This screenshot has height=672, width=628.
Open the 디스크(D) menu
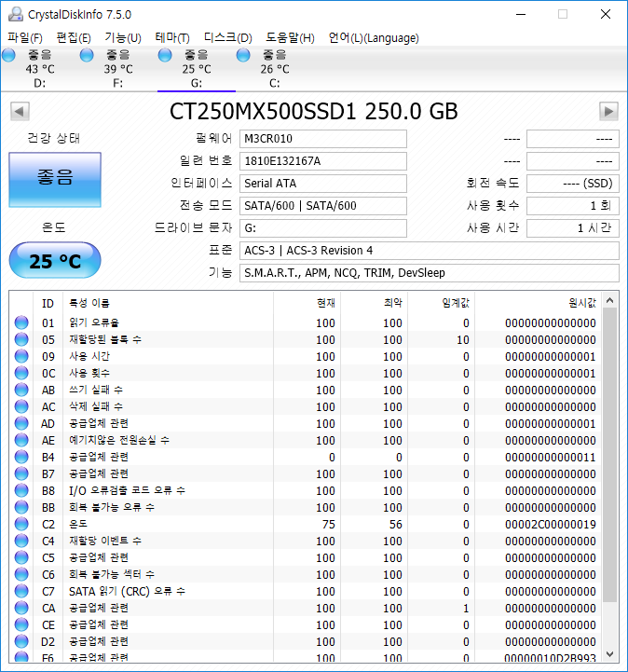pyautogui.click(x=228, y=37)
